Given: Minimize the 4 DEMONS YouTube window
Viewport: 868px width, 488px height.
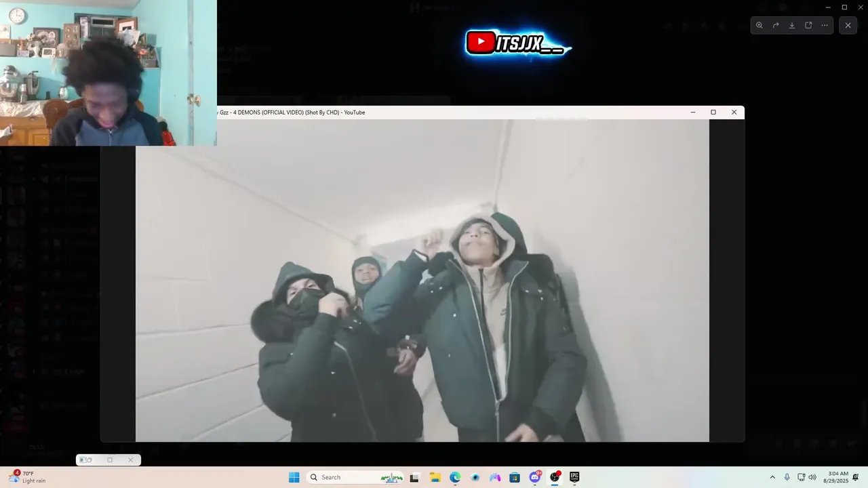Looking at the screenshot, I should 692,113.
